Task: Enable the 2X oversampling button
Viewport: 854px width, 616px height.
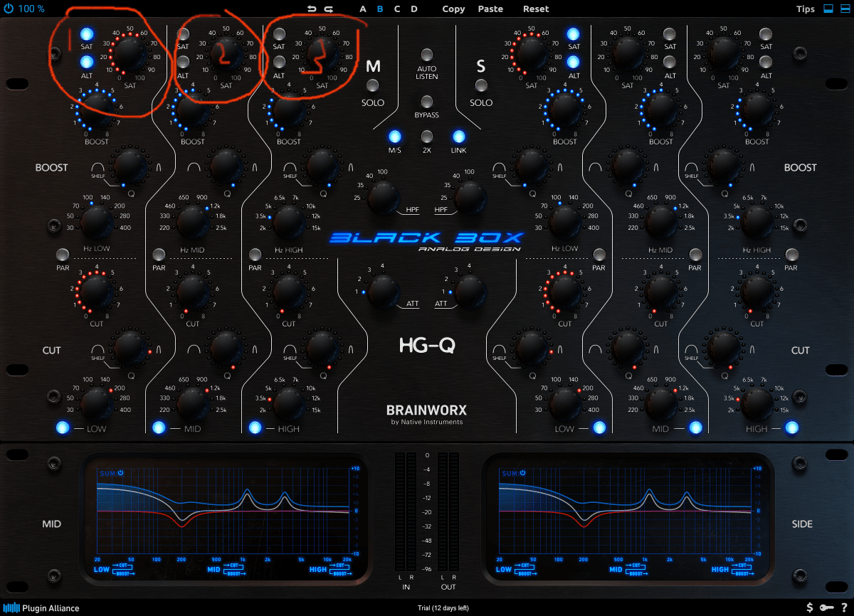Action: point(427,137)
